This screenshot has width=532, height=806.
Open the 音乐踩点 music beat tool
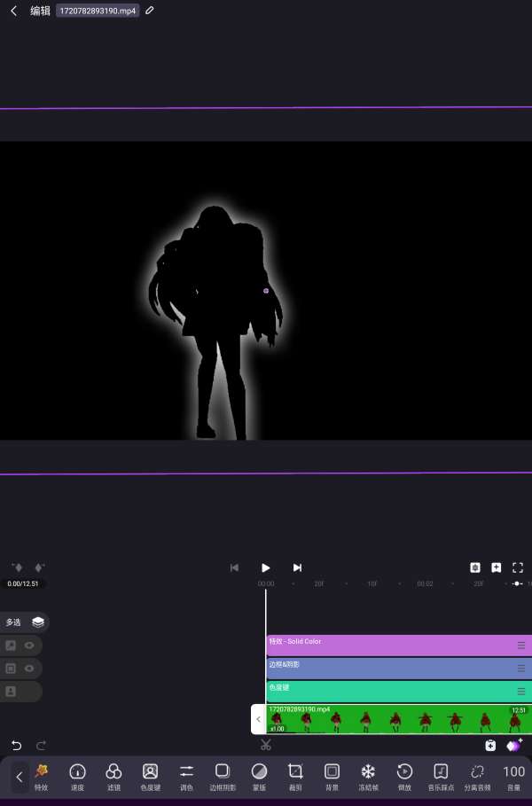coord(441,777)
